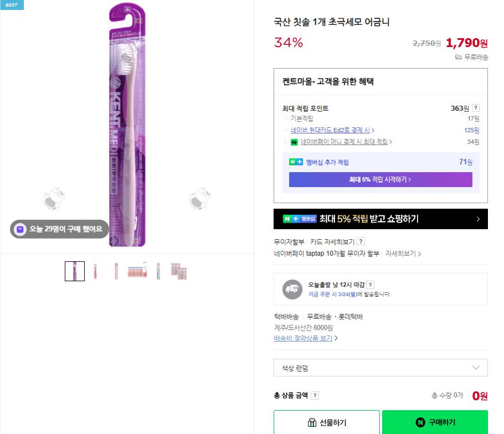
Task: Click the main purple toothbrush product image
Action: click(x=127, y=125)
